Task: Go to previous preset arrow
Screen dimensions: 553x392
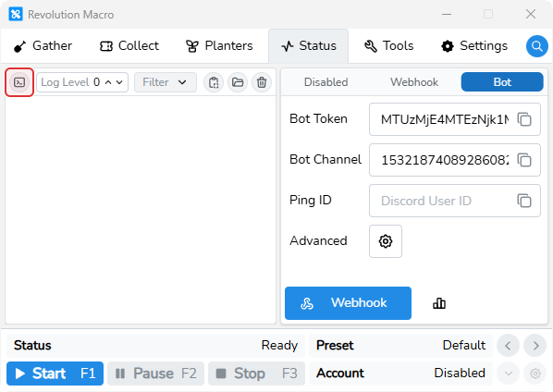Action: [x=508, y=346]
